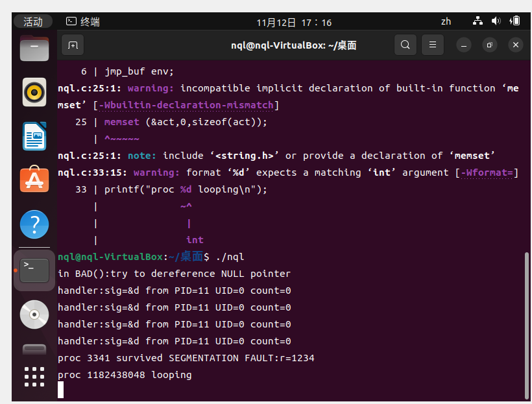The height and width of the screenshot is (404, 532).
Task: Open the Help icon in dock
Action: pyautogui.click(x=34, y=224)
